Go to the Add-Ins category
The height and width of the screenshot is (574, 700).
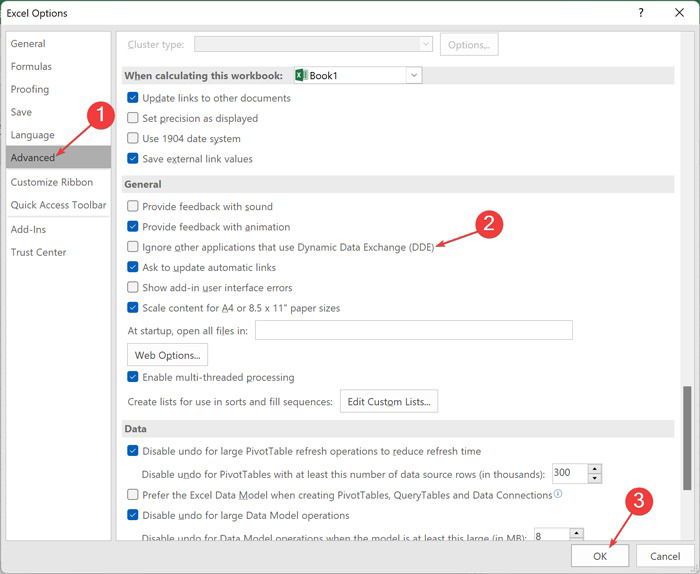click(x=58, y=229)
